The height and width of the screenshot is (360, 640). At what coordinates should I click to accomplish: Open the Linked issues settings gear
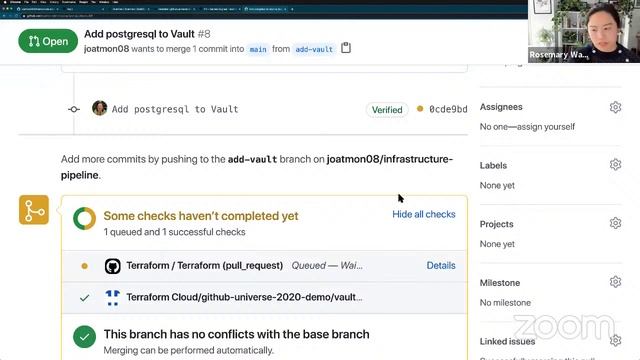[x=616, y=340]
